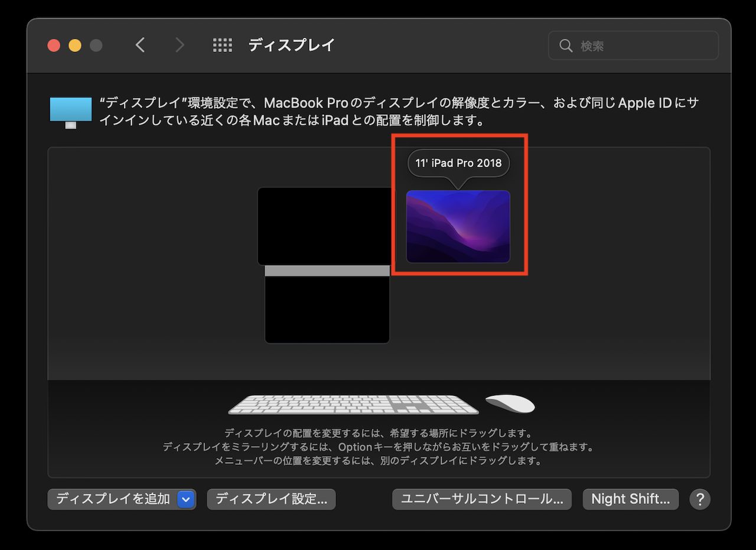Expand the ディスプレイを追加 dropdown arrow
Image resolution: width=756 pixels, height=550 pixels.
coord(186,499)
